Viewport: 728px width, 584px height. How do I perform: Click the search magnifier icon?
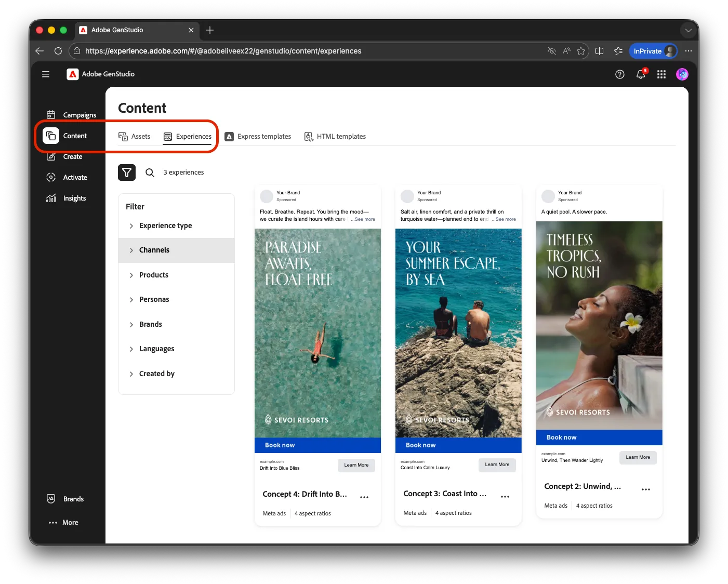[150, 172]
